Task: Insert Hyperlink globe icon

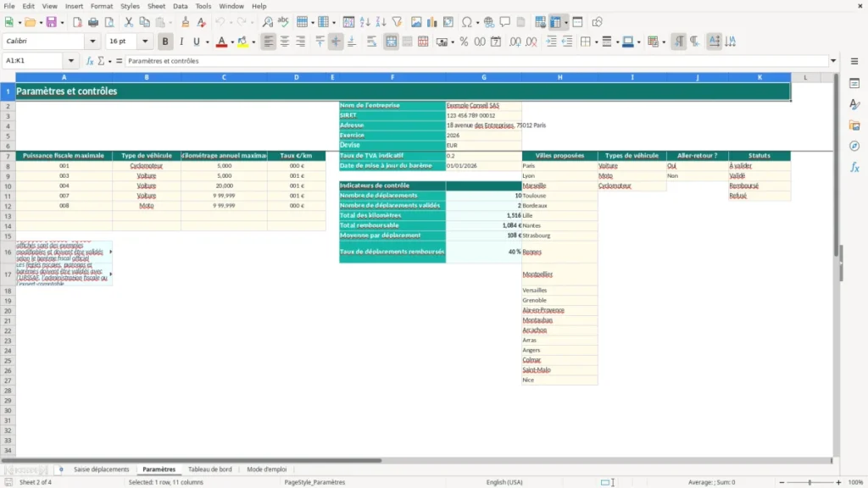Action: [489, 22]
